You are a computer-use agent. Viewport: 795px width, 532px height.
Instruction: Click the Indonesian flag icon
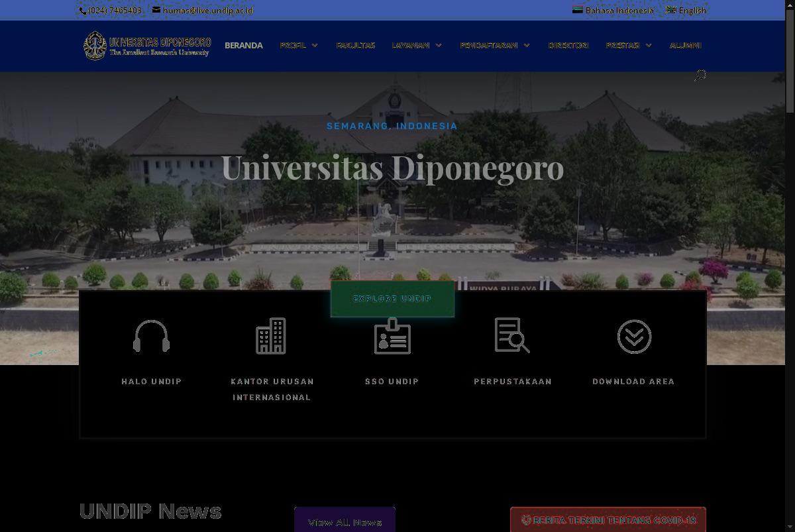[578, 10]
